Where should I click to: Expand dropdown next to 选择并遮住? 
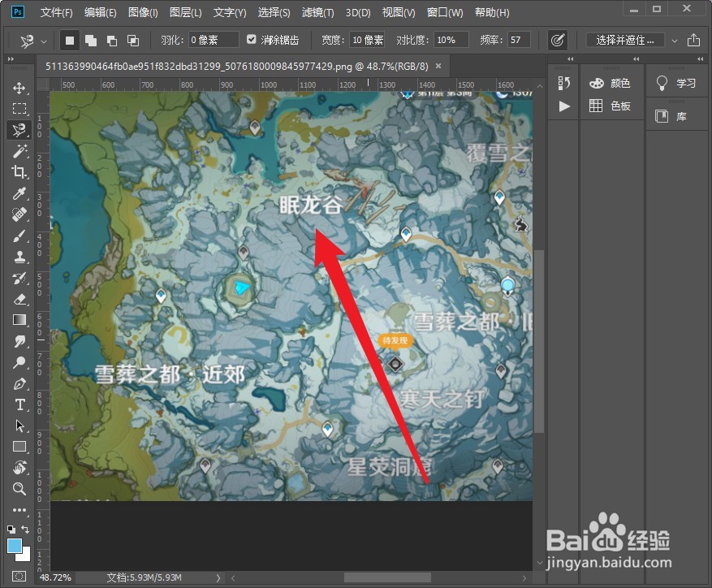coord(675,41)
